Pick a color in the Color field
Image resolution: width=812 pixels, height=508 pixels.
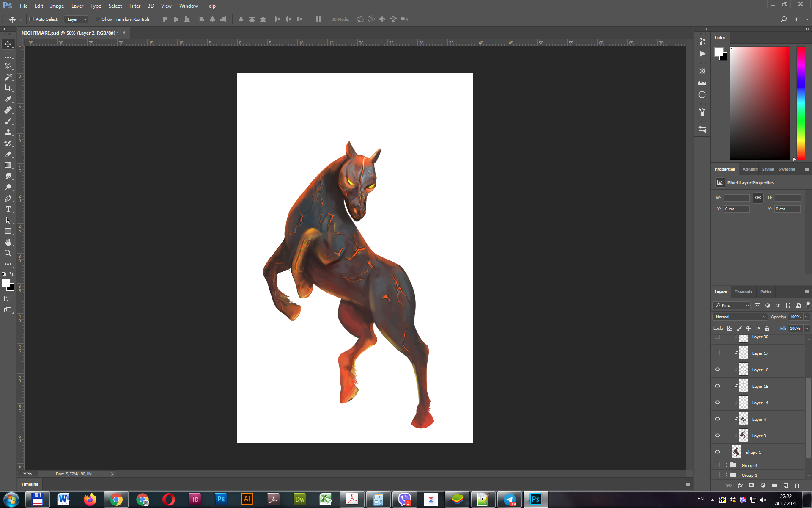pos(760,102)
